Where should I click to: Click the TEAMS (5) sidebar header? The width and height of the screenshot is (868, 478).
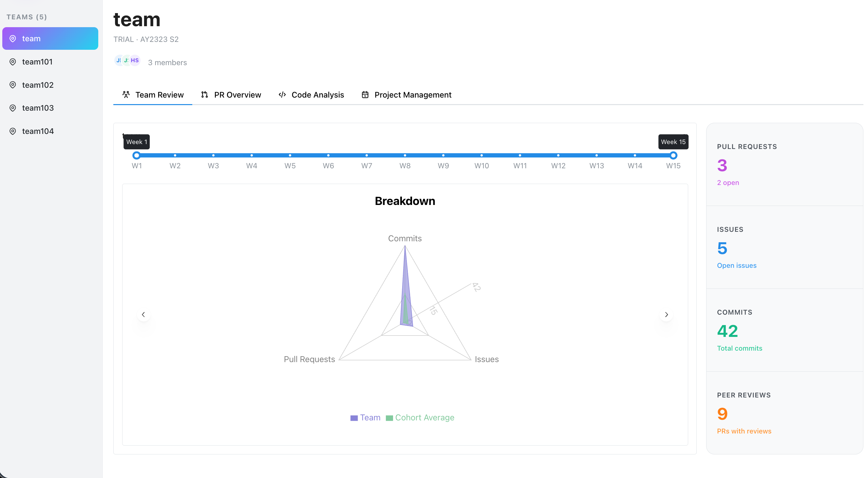click(27, 17)
